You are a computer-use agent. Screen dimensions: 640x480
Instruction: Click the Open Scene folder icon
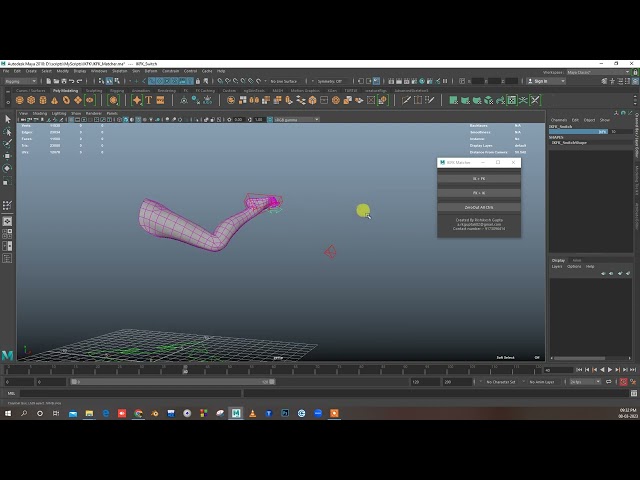(x=56, y=81)
